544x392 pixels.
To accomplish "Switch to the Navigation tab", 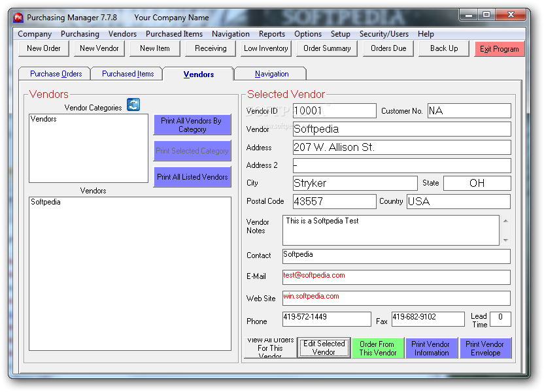I will [271, 74].
